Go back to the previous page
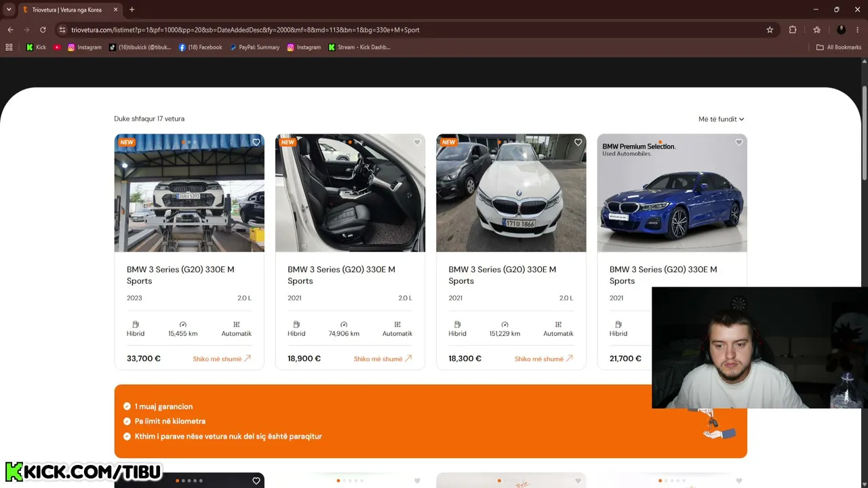This screenshot has height=488, width=868. tap(10, 30)
